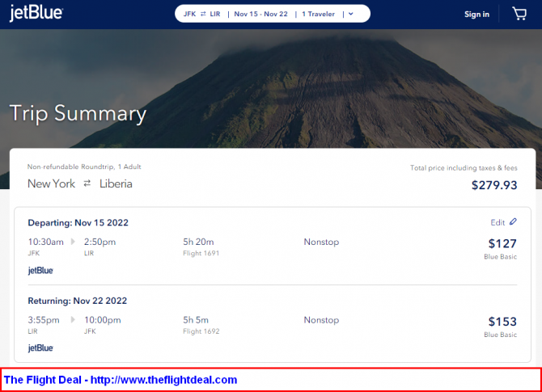Click Nov 15 - Nov 22 dates in search bar
Screen dimensions: 542x392
click(261, 14)
